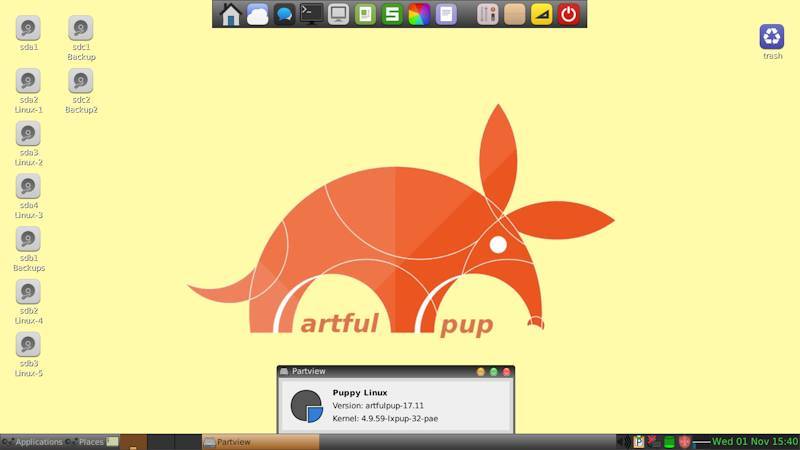This screenshot has height=450, width=800.
Task: Click the Kernel: 4.9.59-lxpup-32-pae text
Action: pyautogui.click(x=385, y=418)
